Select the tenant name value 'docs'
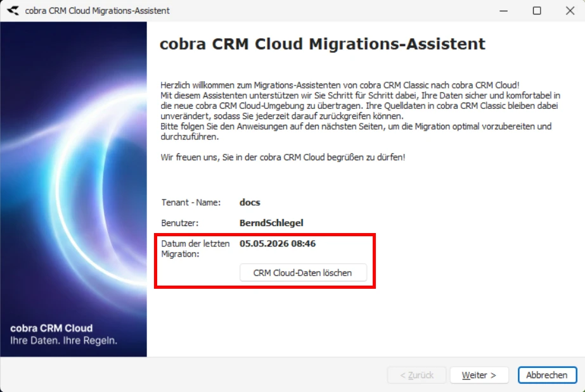Screen dimensions: 585x392 point(250,203)
